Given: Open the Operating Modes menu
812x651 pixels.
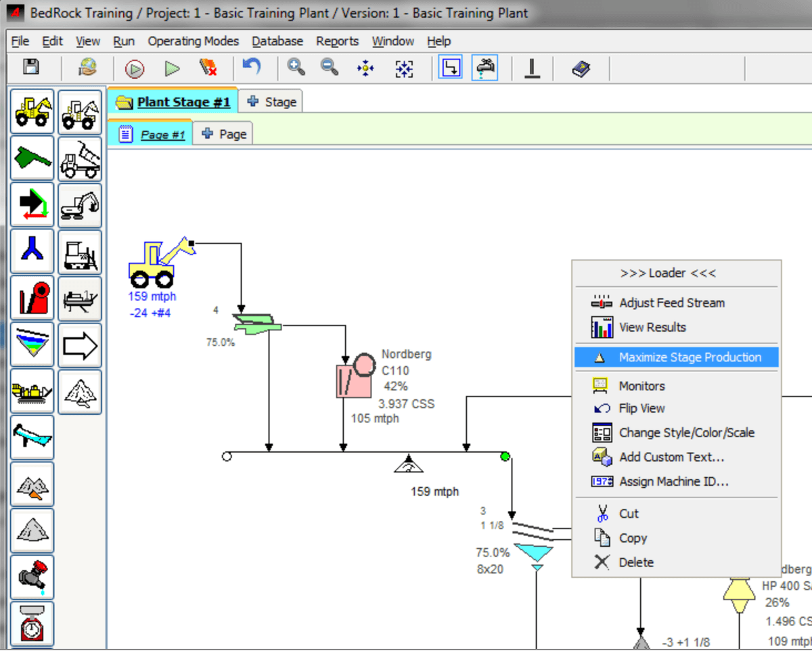Looking at the screenshot, I should tap(193, 41).
